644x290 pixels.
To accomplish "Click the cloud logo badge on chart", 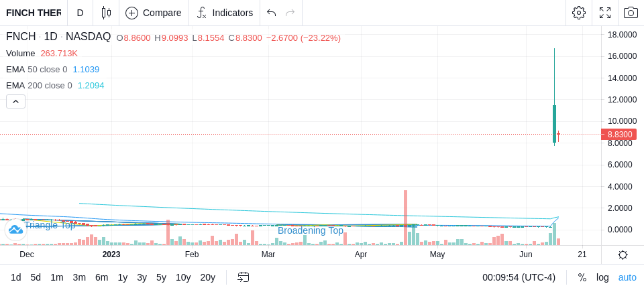I will [15, 229].
